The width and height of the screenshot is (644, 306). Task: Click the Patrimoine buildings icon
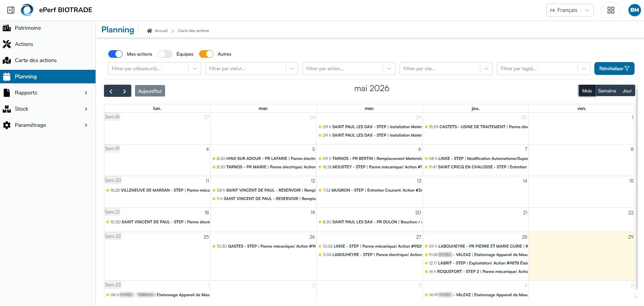point(7,28)
